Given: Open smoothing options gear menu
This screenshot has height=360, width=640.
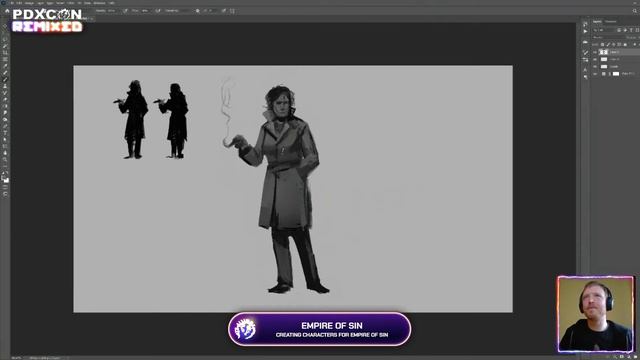Looking at the screenshot, I should click(x=198, y=11).
